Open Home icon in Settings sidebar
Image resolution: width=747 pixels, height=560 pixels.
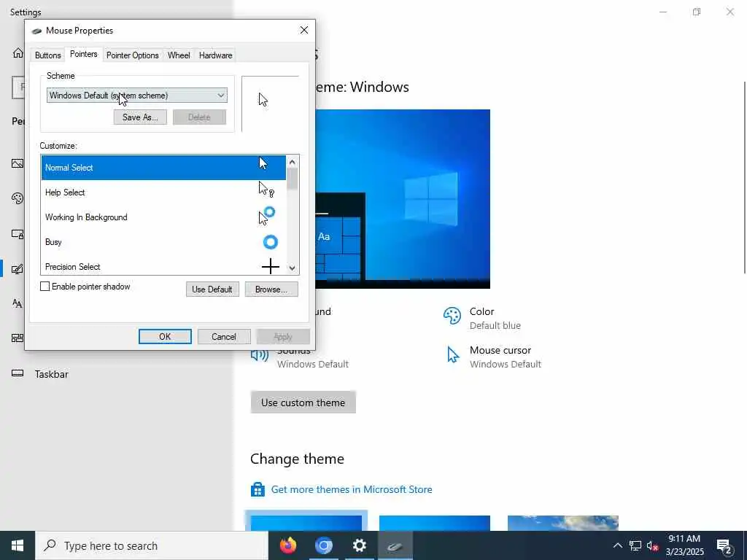tap(18, 52)
